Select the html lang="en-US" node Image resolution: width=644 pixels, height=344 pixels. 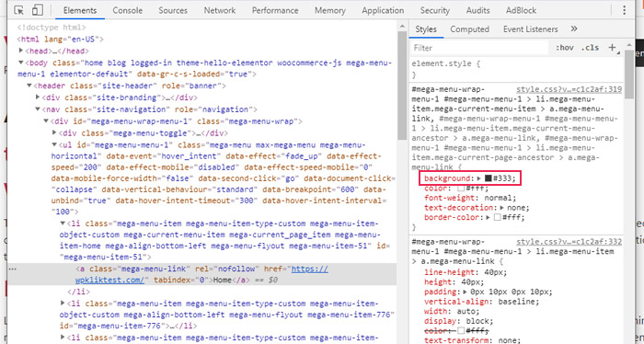[x=60, y=40]
